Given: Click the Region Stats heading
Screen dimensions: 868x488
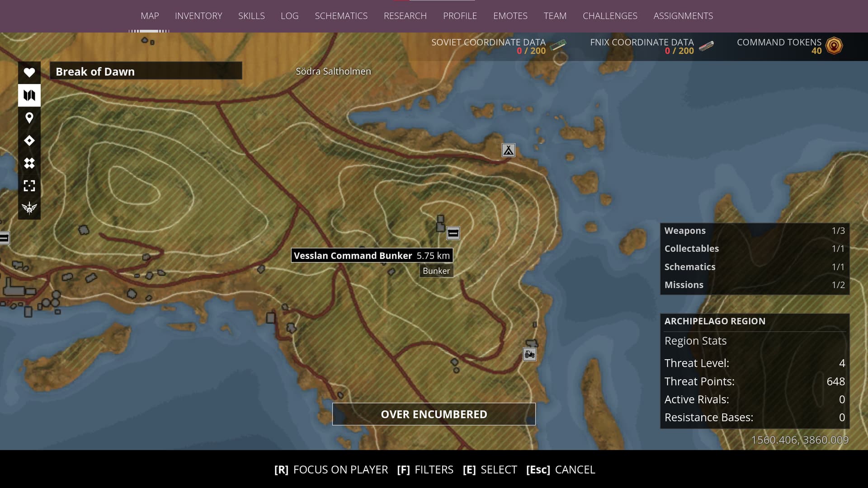Looking at the screenshot, I should click(x=695, y=341).
